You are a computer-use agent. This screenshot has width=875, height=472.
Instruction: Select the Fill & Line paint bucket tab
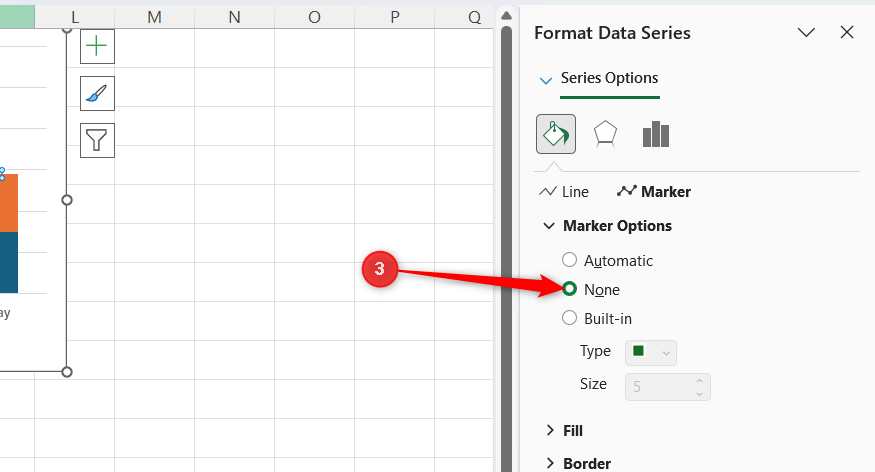coord(556,134)
